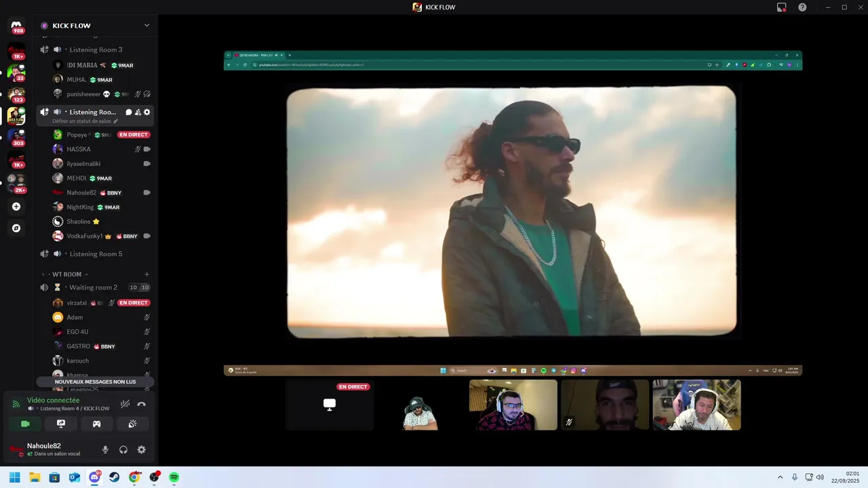Select user ilyaselmaliki in voice list

(x=102, y=163)
